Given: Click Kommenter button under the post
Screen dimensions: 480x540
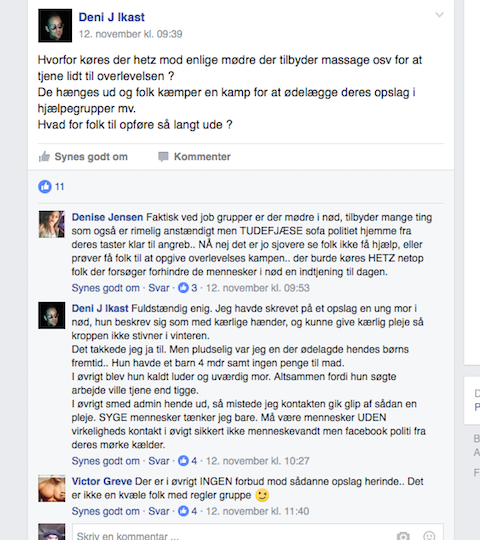Looking at the screenshot, I should tap(194, 157).
